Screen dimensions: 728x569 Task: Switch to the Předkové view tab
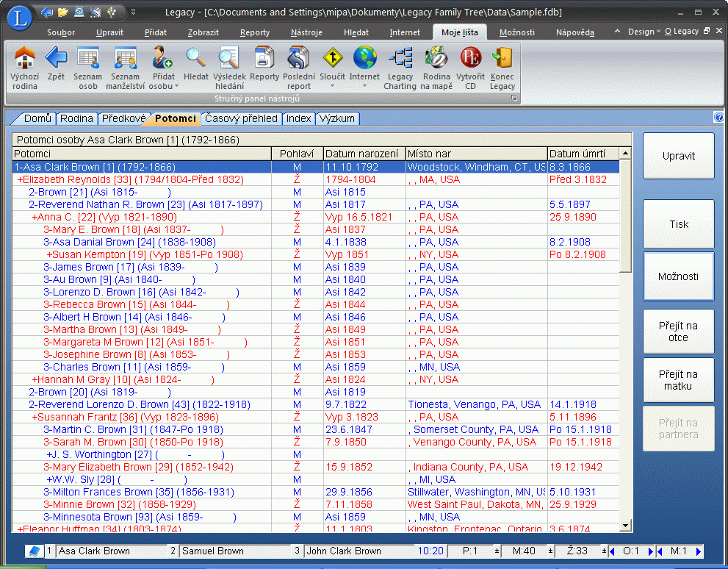123,118
